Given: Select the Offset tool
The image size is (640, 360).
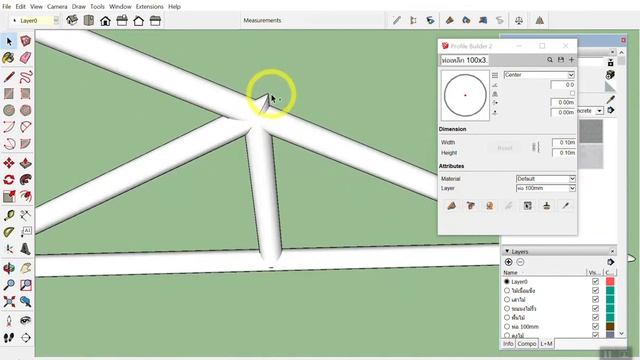Looking at the screenshot, I should pos(26,196).
